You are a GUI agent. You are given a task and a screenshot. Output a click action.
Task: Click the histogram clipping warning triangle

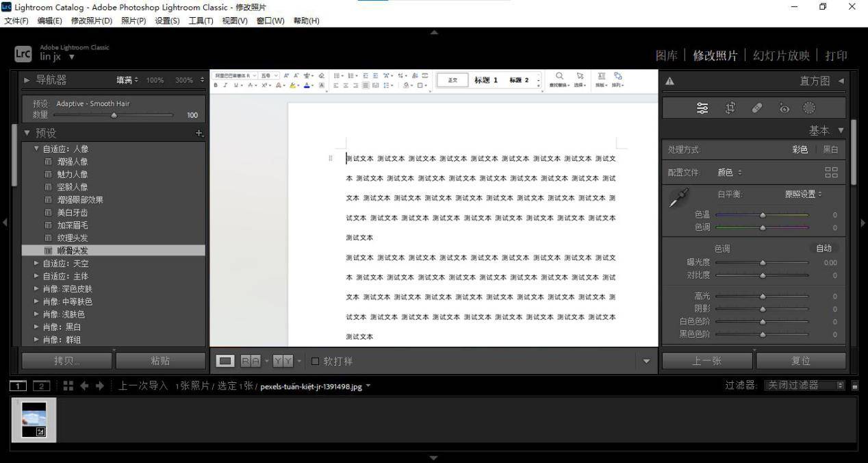(x=669, y=82)
